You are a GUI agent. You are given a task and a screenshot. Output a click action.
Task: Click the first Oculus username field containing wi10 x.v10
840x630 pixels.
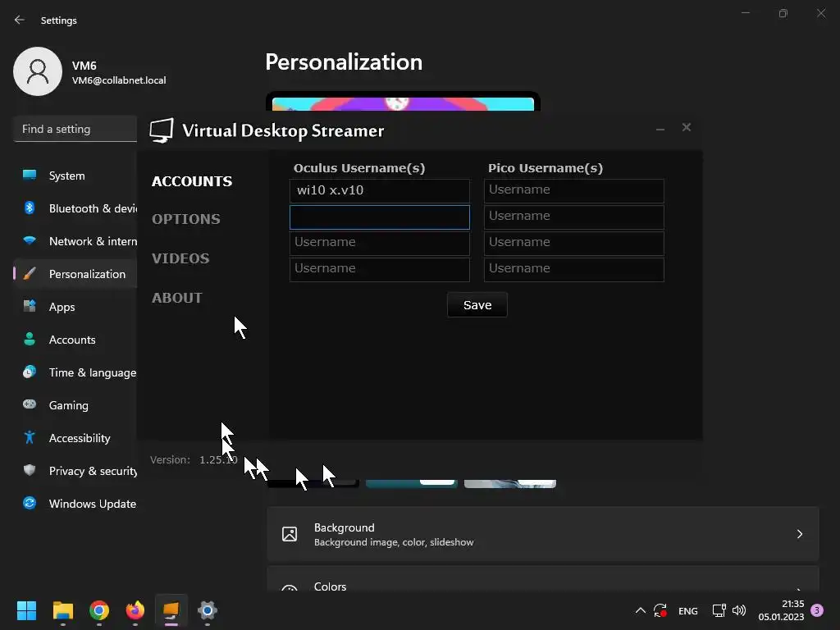coord(379,190)
